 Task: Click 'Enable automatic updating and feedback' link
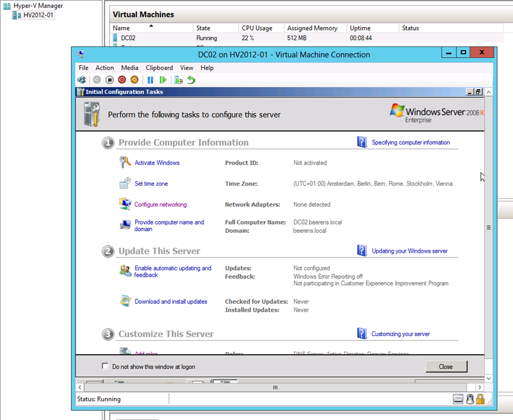(173, 271)
